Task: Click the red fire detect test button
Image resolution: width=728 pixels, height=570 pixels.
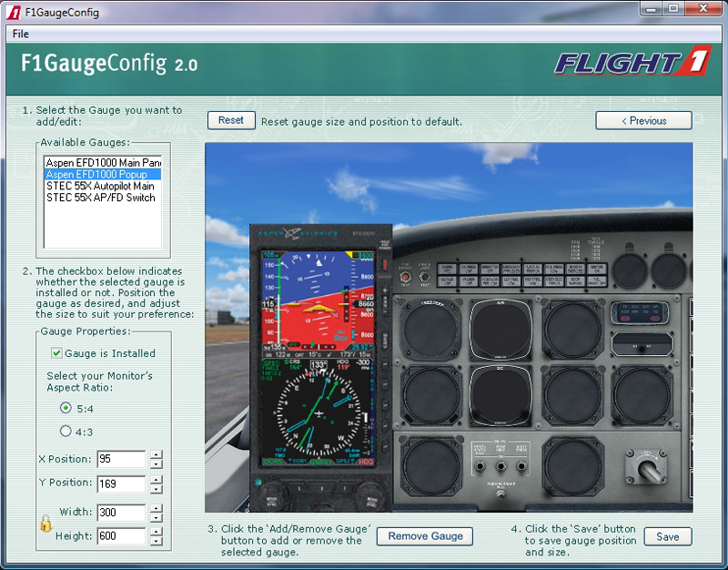Action: point(405,278)
